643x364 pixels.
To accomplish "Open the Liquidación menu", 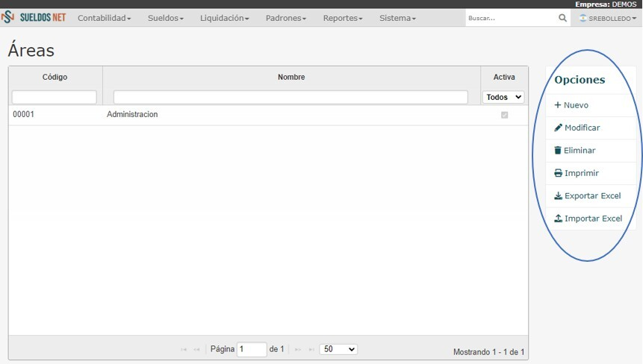I will point(224,18).
